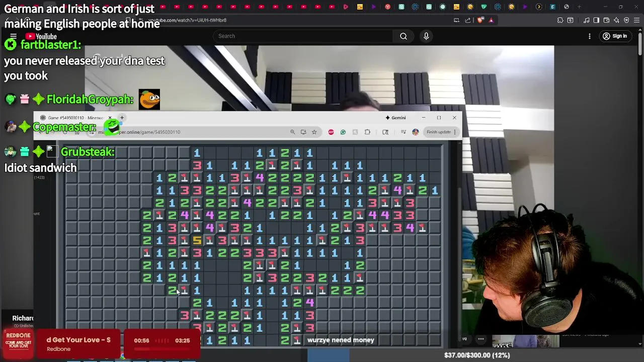Open the ABP ad blocker extension
The height and width of the screenshot is (362, 644).
click(x=331, y=132)
